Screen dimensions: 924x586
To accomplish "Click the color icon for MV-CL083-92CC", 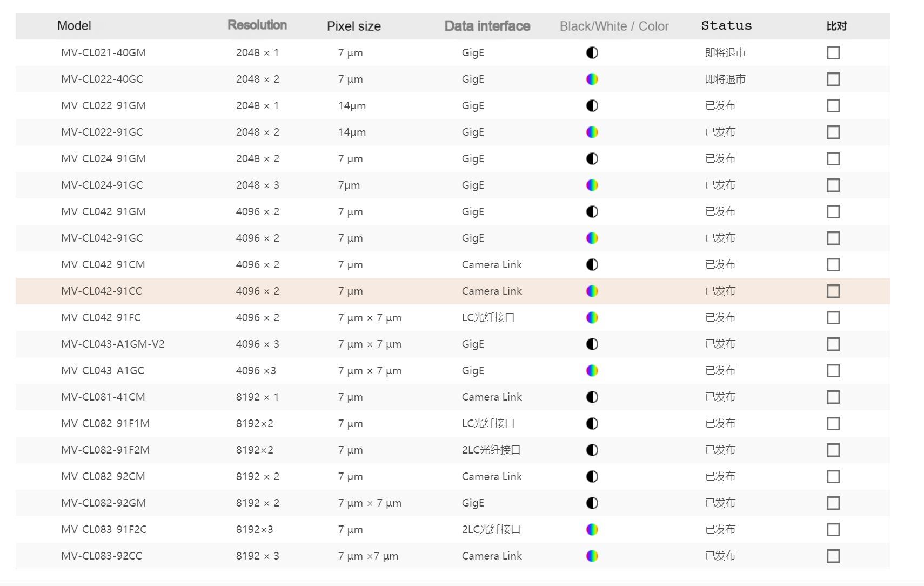I will point(592,556).
